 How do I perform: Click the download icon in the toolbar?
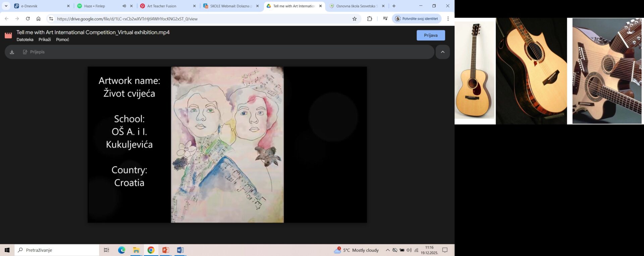[x=12, y=52]
